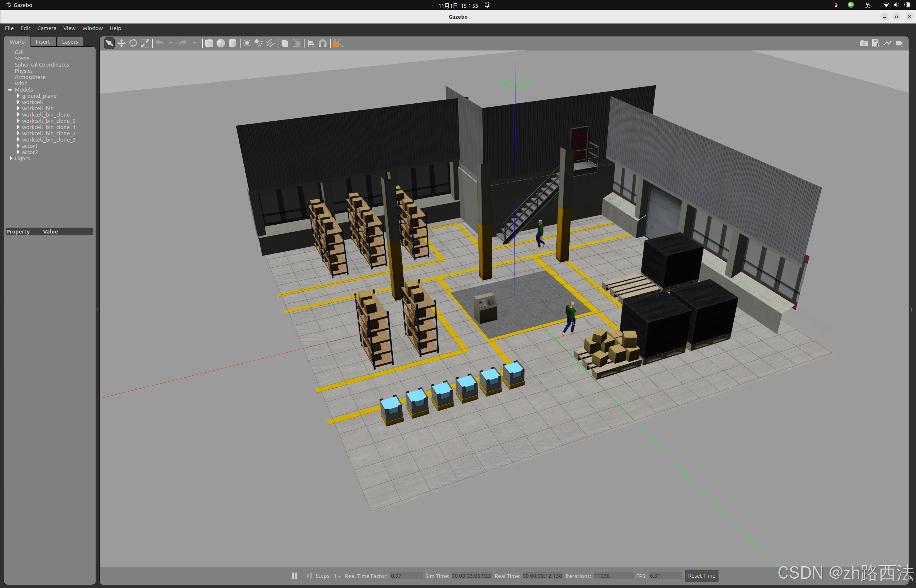Pause the simulation
This screenshot has height=588, width=916.
click(295, 575)
